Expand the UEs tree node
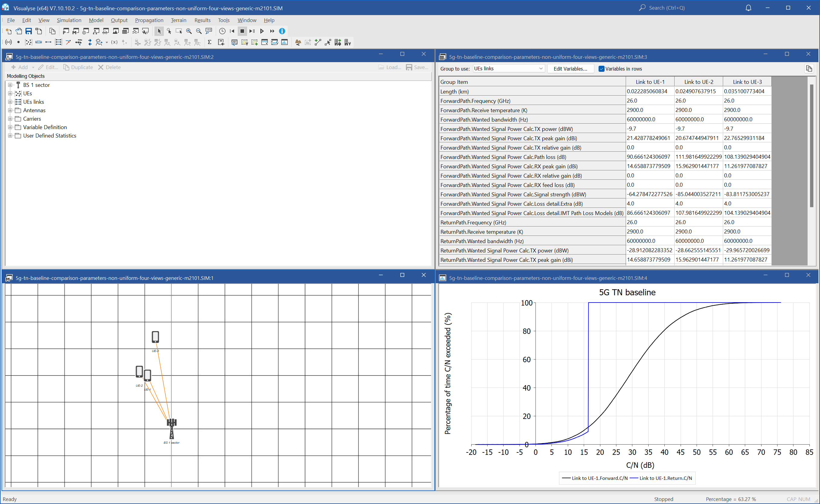 [x=10, y=93]
